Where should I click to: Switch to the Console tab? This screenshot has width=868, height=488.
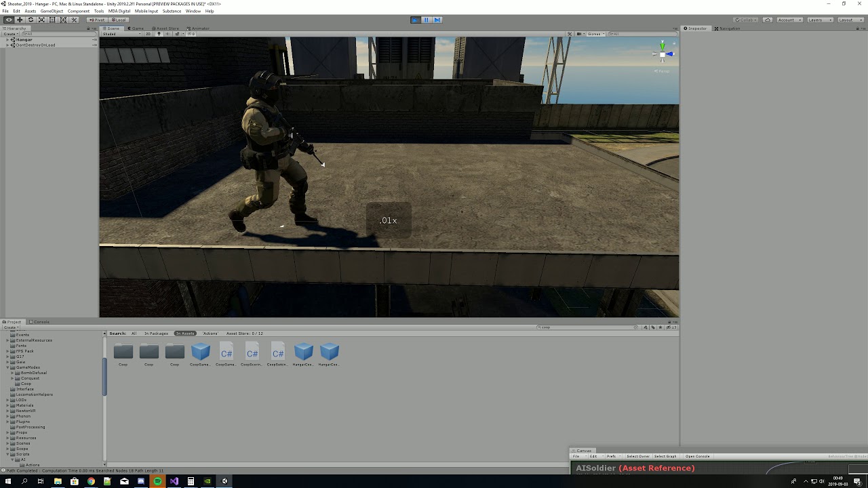[40, 322]
